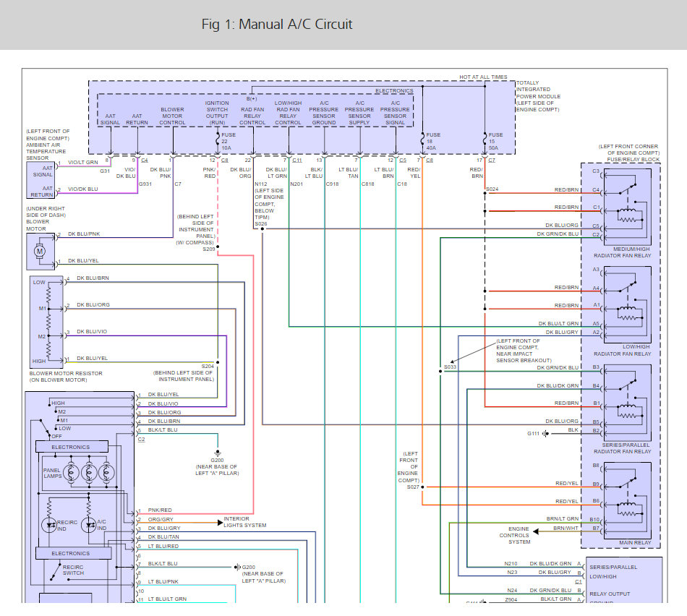Click the 'S024' splice label

492,189
